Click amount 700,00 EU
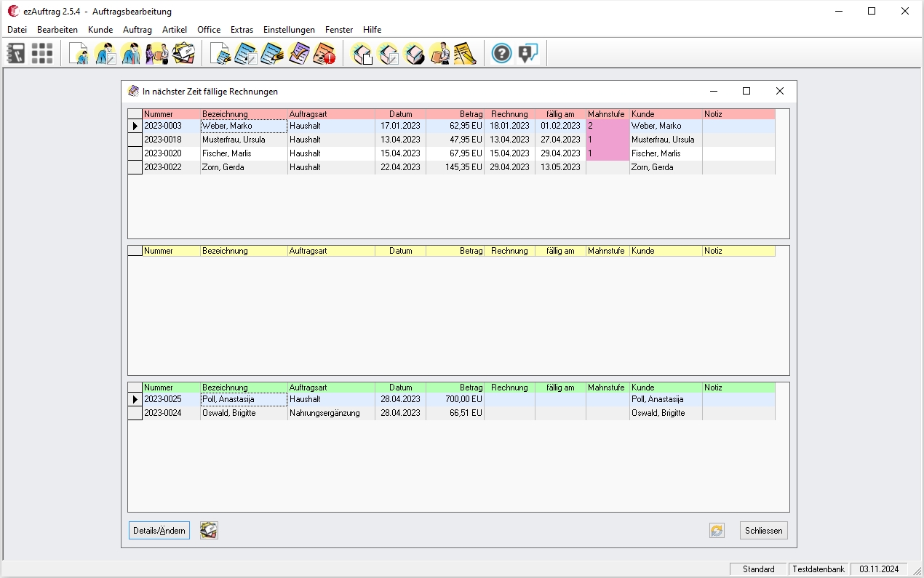Screen dimensions: 924x578 [x=455, y=399]
